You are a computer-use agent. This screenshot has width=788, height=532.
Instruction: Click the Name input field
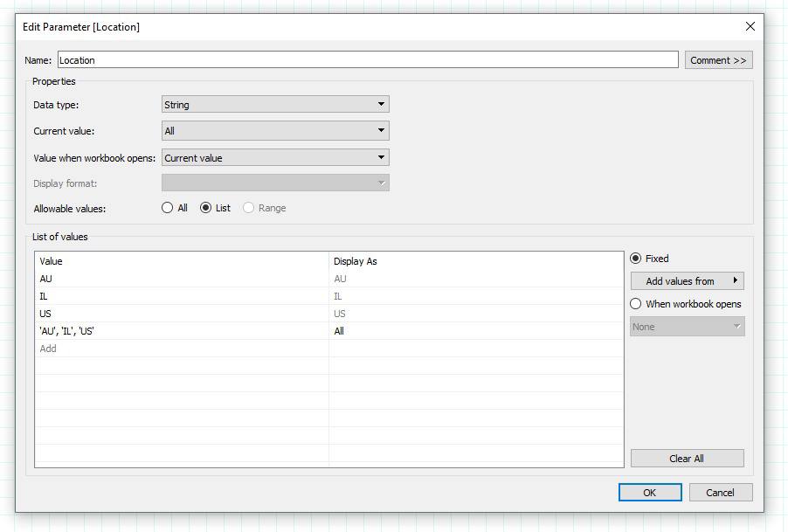(368, 59)
